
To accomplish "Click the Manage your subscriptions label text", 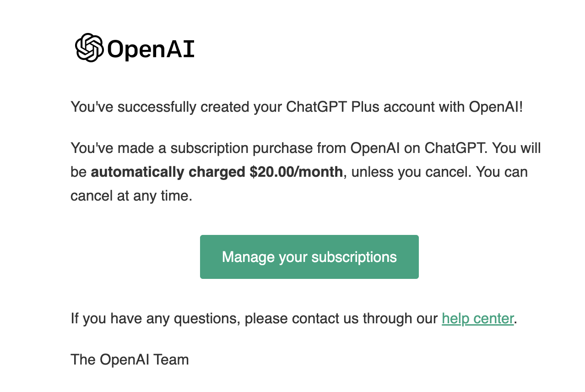I will [309, 257].
